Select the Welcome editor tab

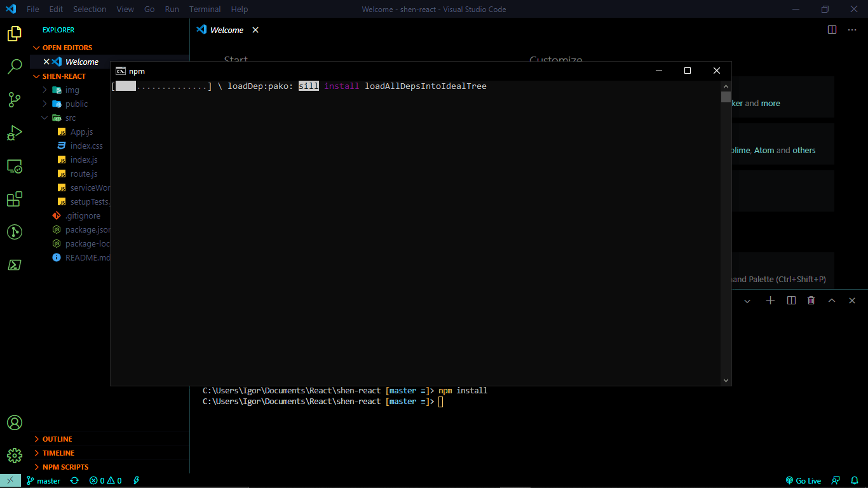click(227, 30)
